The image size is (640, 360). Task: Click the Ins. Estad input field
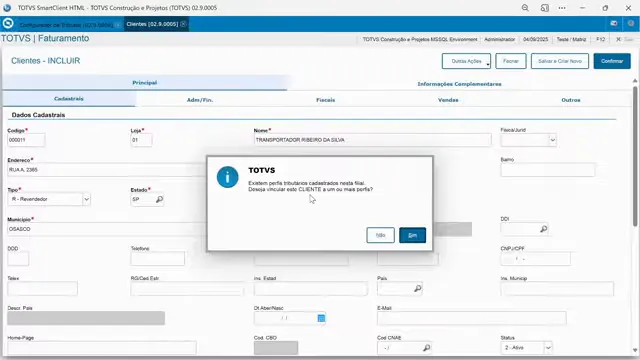tap(311, 289)
